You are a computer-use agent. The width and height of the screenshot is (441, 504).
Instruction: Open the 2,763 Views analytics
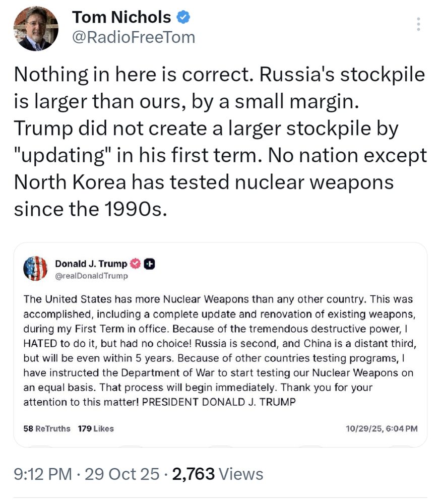(218, 474)
